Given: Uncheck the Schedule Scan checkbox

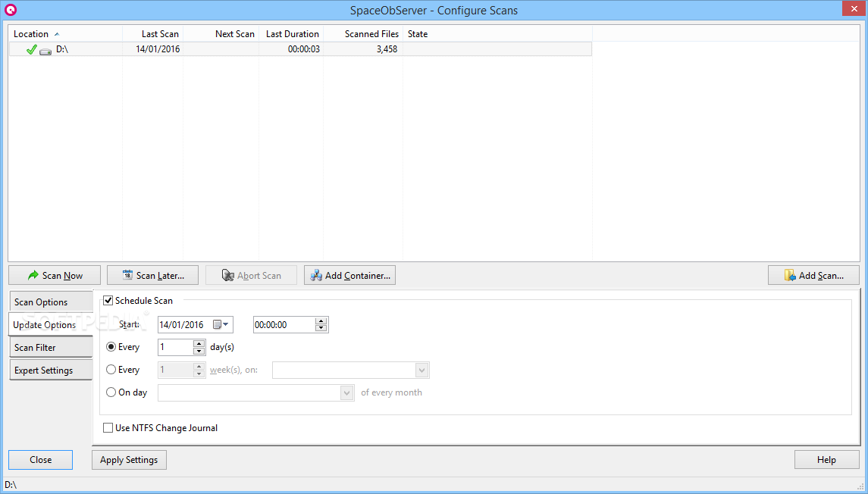Looking at the screenshot, I should click(x=108, y=301).
